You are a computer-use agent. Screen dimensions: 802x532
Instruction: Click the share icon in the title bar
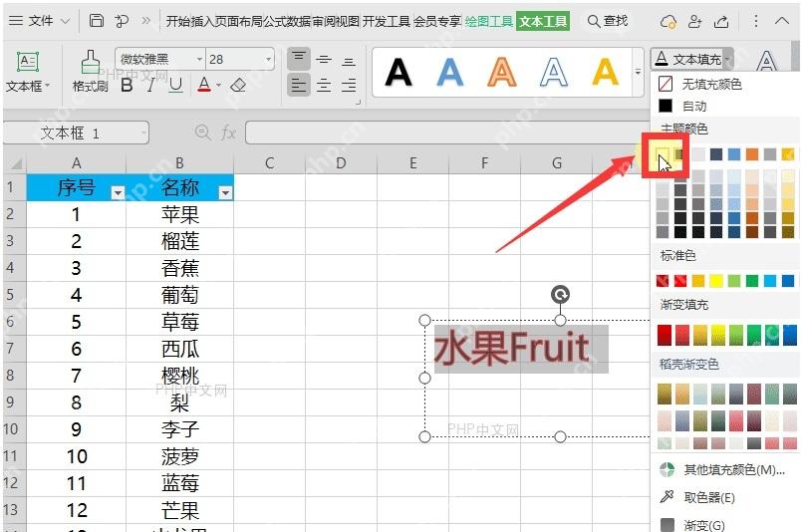721,22
